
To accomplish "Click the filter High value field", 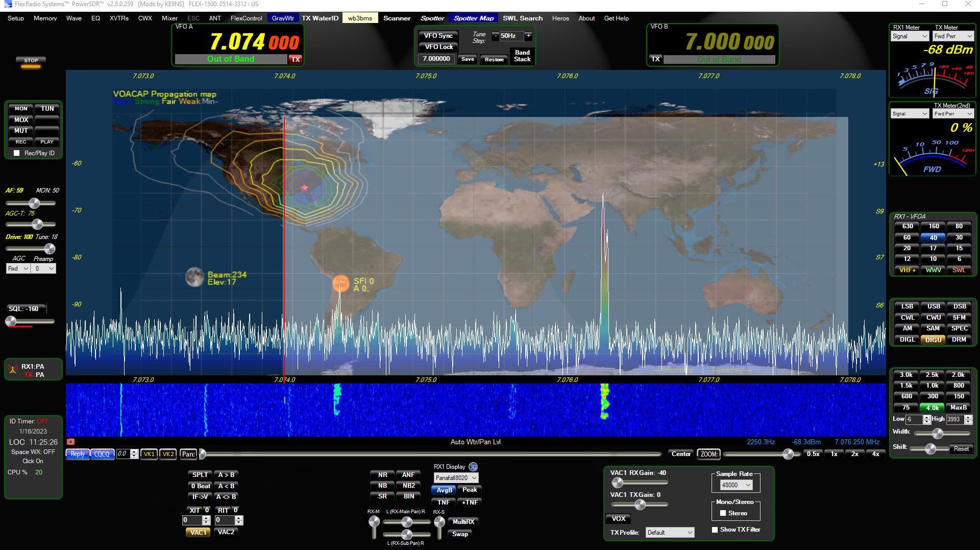I will [955, 419].
